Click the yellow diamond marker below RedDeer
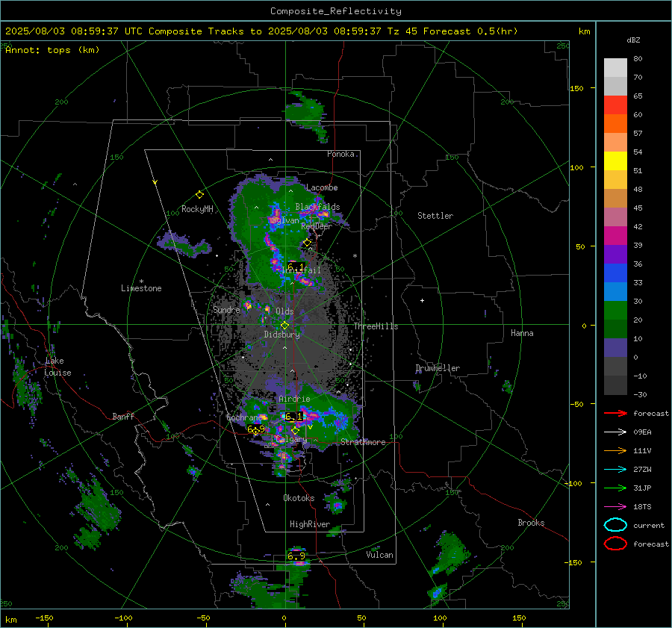672x628 pixels. point(307,243)
